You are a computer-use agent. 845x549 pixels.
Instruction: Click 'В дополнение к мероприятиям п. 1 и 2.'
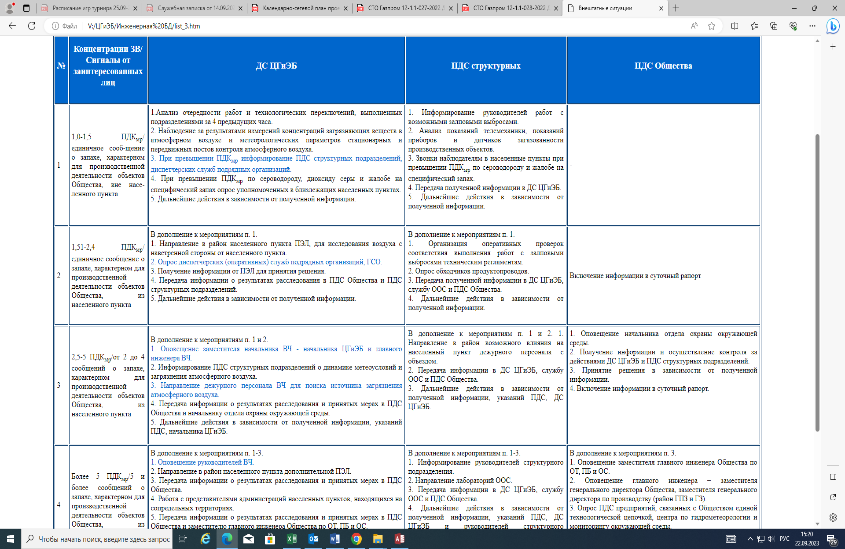click(209, 339)
